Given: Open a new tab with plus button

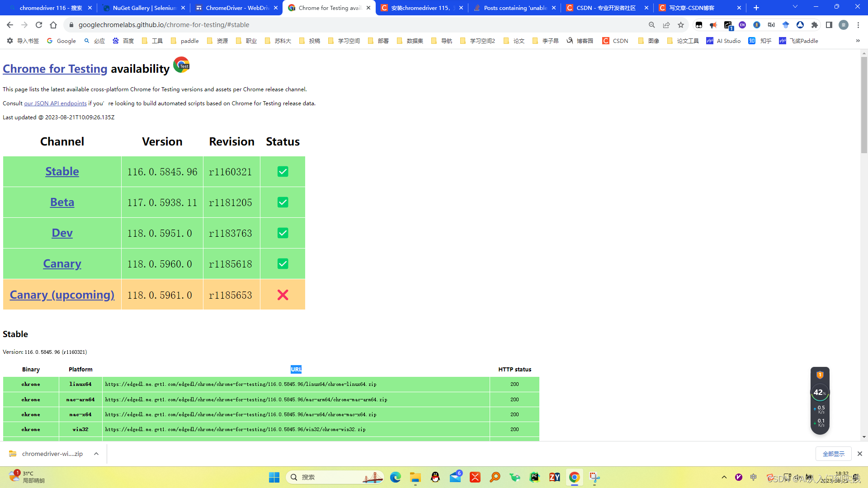Looking at the screenshot, I should tap(756, 8).
